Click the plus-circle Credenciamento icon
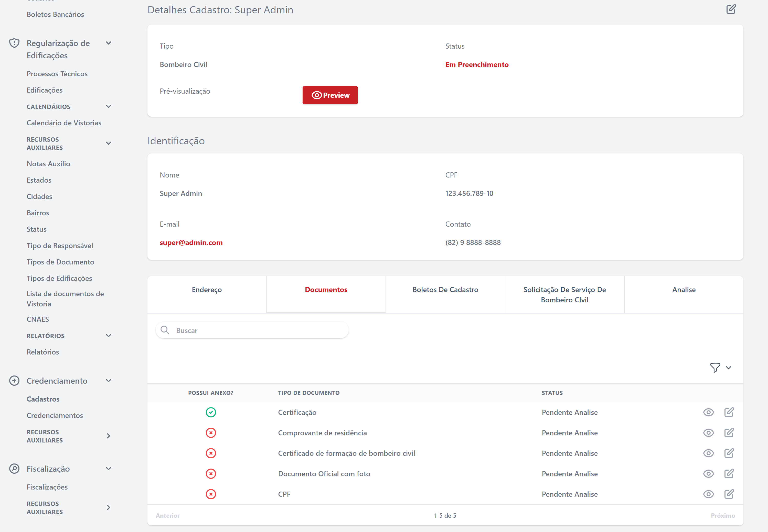 [14, 381]
